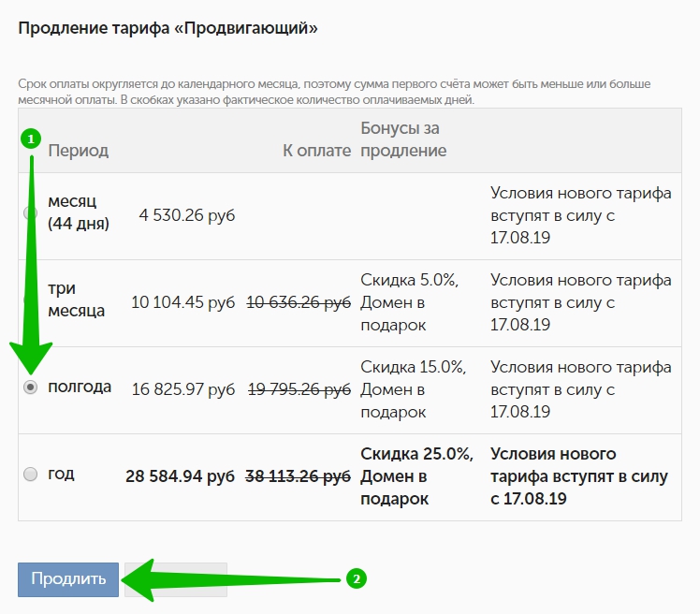Screen dimensions: 700x614
Task: Select the «полгода» radio button
Action: [30, 387]
